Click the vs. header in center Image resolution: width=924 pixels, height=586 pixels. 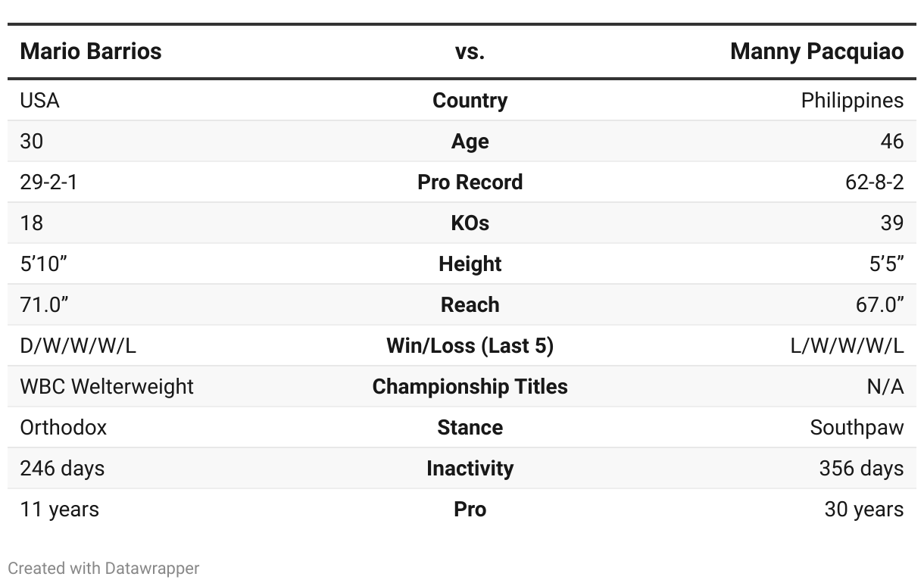470,51
